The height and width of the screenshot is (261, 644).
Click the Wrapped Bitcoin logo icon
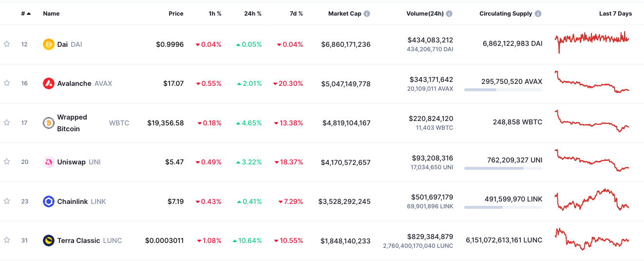click(49, 123)
